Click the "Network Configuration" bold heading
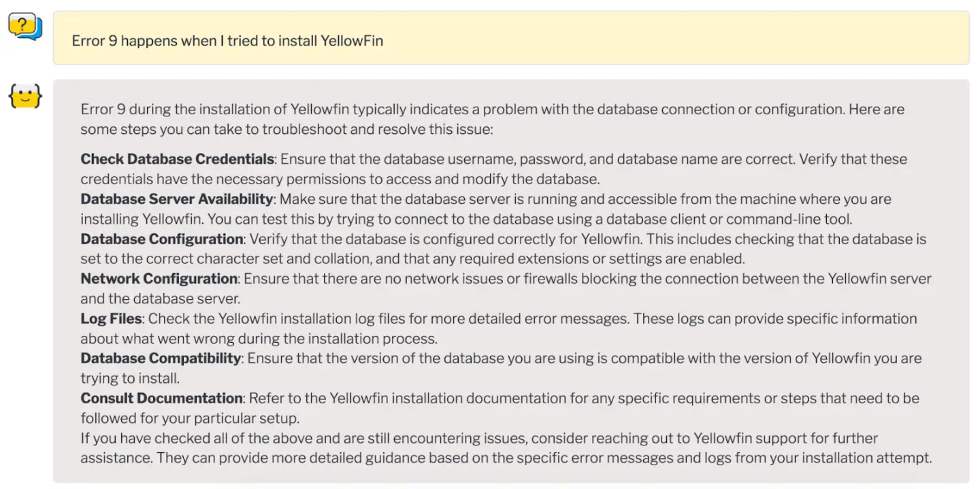 point(159,279)
